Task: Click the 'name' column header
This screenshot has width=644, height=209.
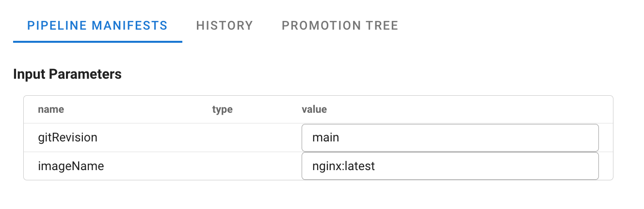Action: pyautogui.click(x=51, y=109)
